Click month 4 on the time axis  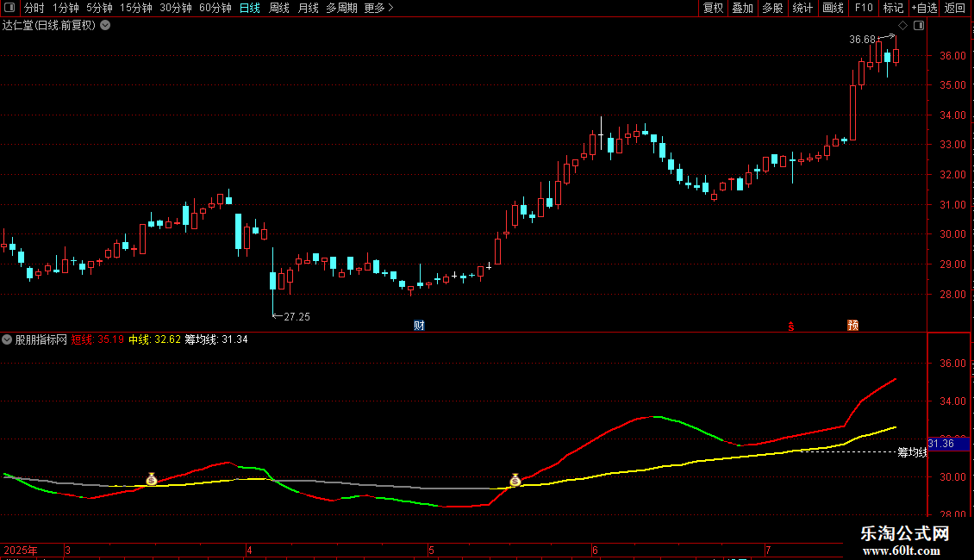(x=249, y=550)
